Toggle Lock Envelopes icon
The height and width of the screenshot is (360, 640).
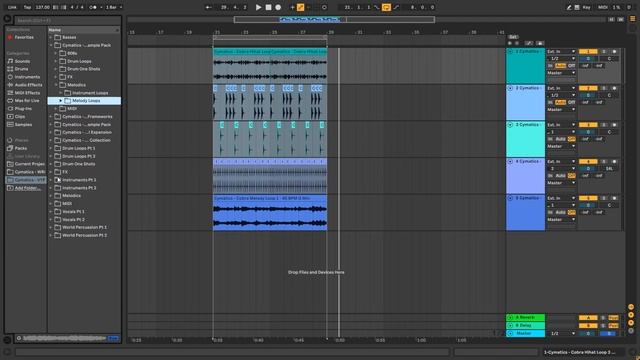click(540, 43)
